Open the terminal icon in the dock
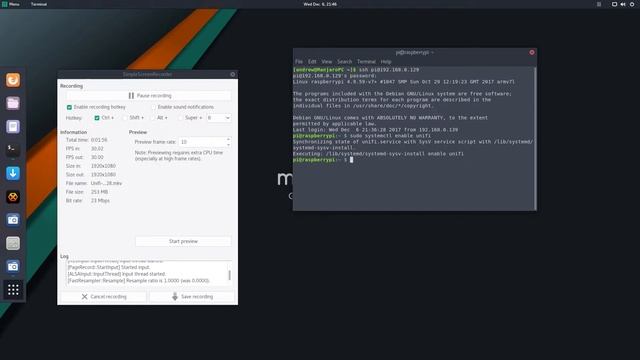Viewport: 640px width, 360px height. point(13,149)
